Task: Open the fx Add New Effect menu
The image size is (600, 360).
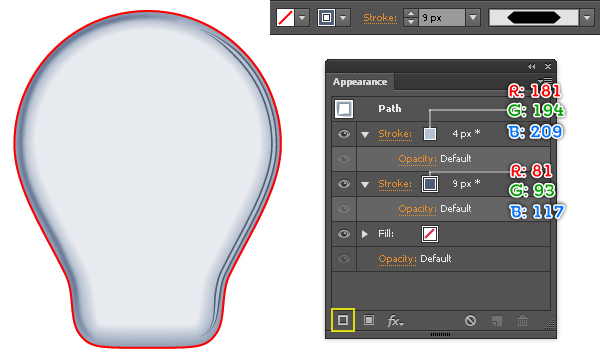Action: pos(395,321)
